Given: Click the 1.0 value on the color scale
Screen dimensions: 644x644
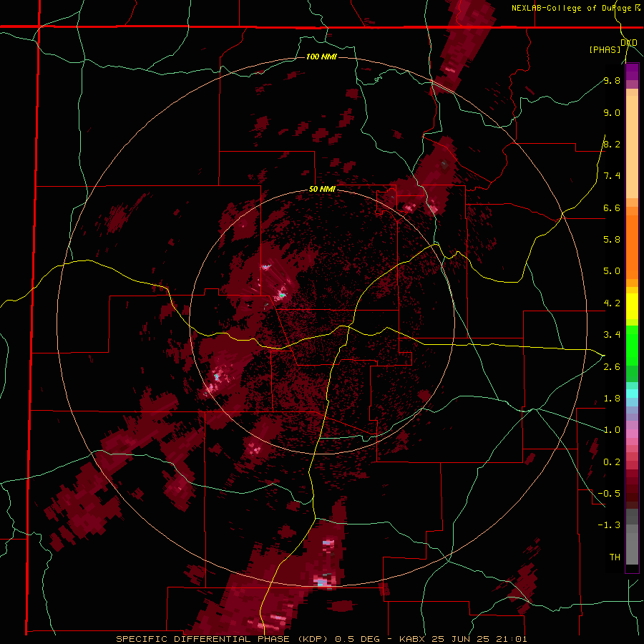Looking at the screenshot, I should pos(612,430).
